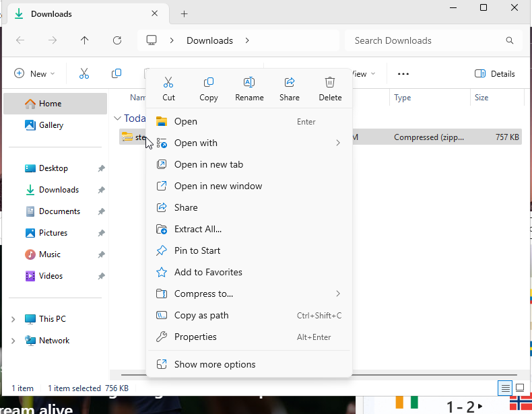
Task: Click Share icon atop context menu
Action: [x=290, y=82]
